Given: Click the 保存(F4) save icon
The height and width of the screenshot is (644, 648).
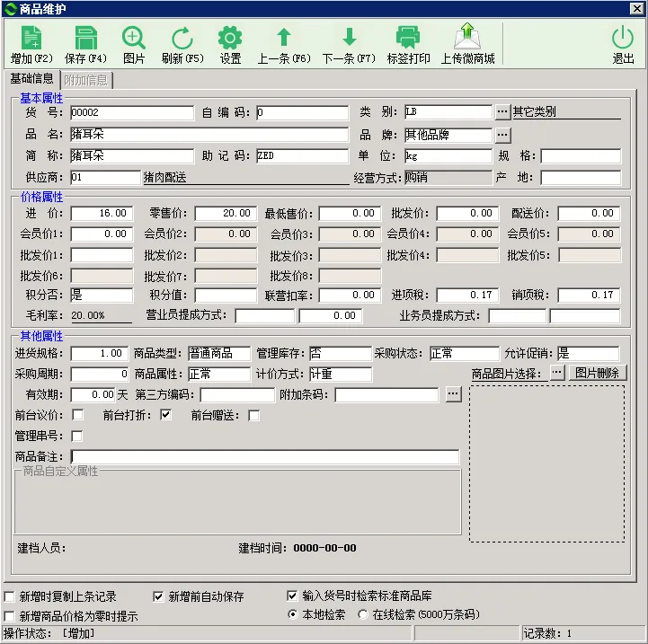Looking at the screenshot, I should click(x=85, y=38).
